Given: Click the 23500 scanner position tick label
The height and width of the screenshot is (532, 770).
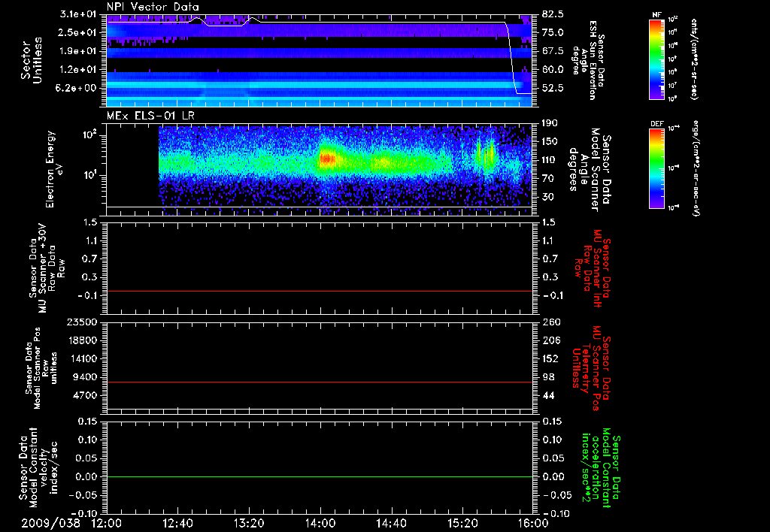Looking at the screenshot, I should tap(83, 322).
